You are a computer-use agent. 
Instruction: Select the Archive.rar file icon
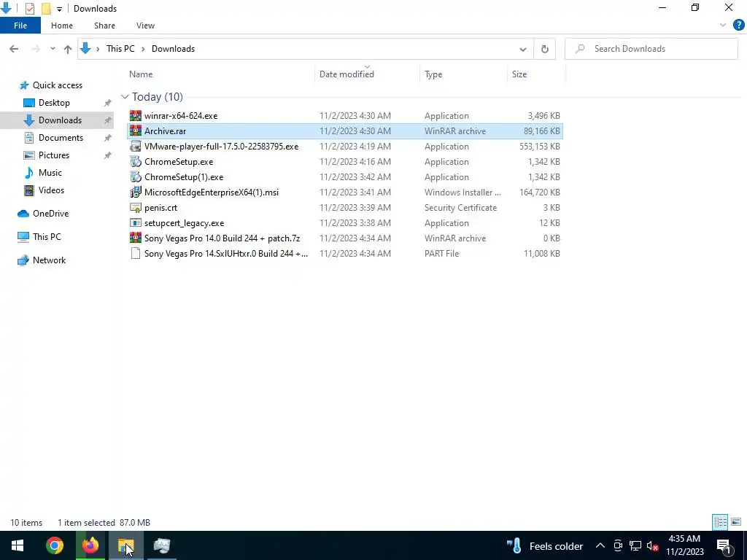[x=136, y=131]
